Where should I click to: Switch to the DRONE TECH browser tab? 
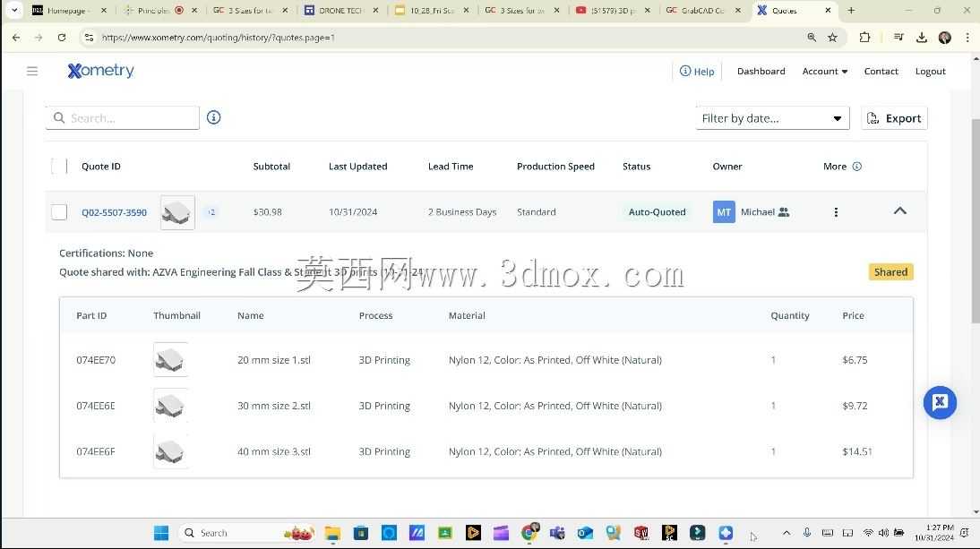pos(341,11)
